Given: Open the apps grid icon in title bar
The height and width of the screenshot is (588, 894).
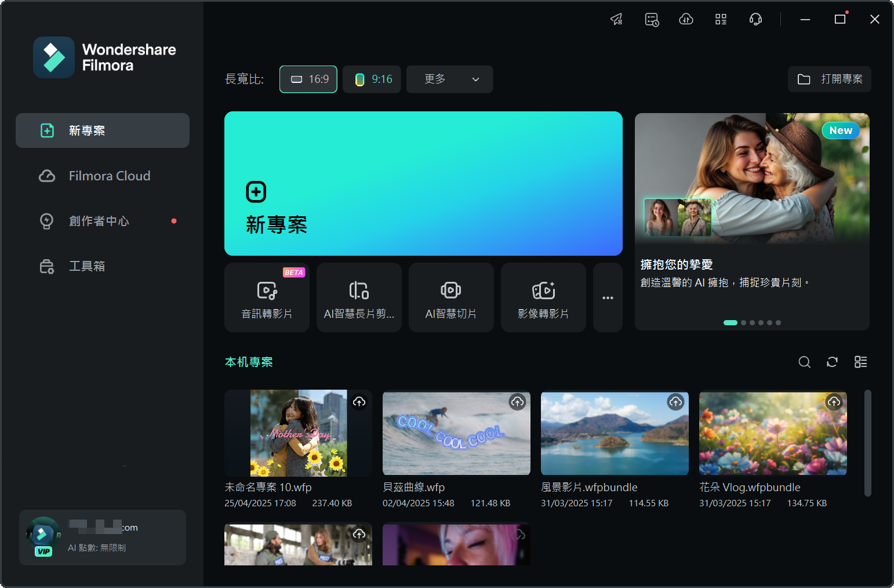Looking at the screenshot, I should click(721, 20).
